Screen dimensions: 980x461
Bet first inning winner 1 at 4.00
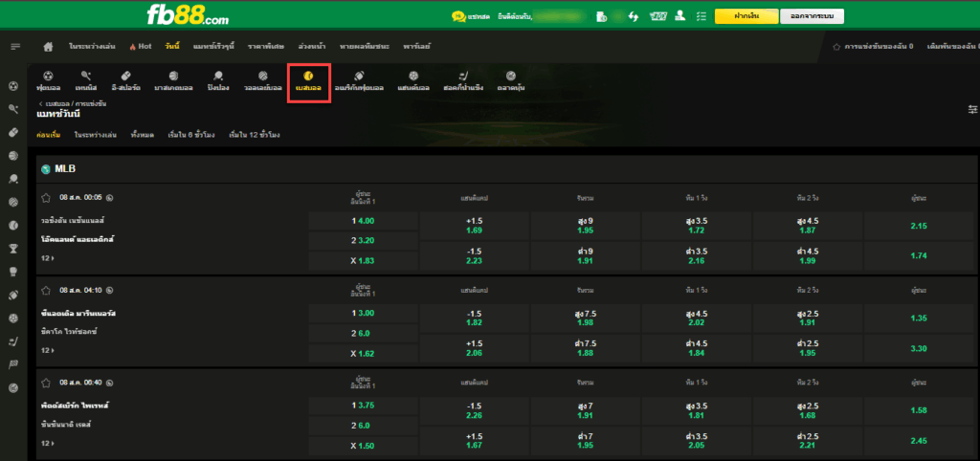[363, 221]
